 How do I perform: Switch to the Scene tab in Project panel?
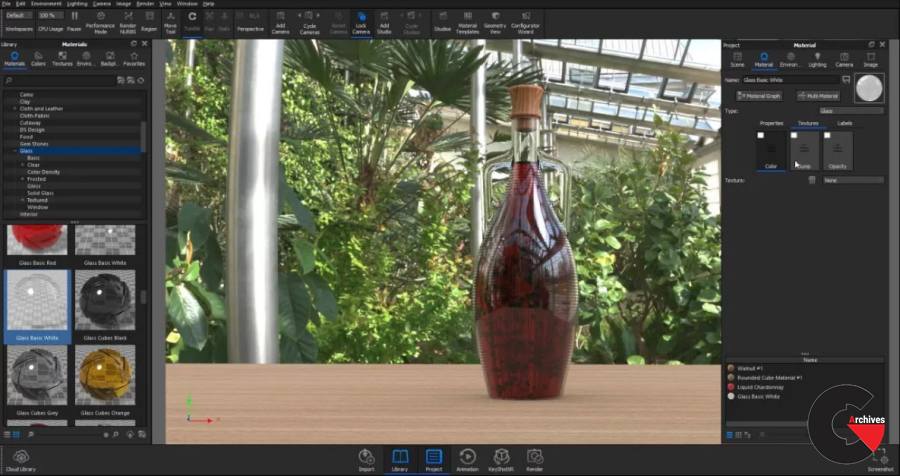(737, 59)
